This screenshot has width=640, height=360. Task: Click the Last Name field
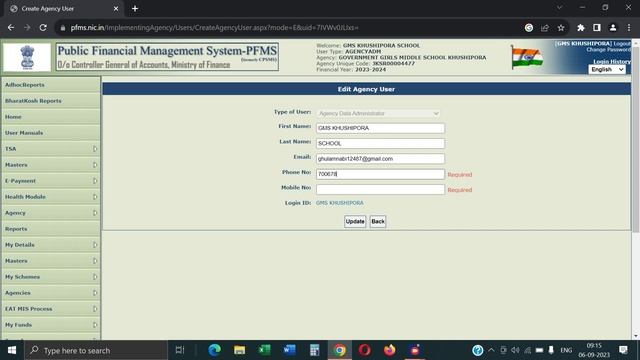point(380,144)
